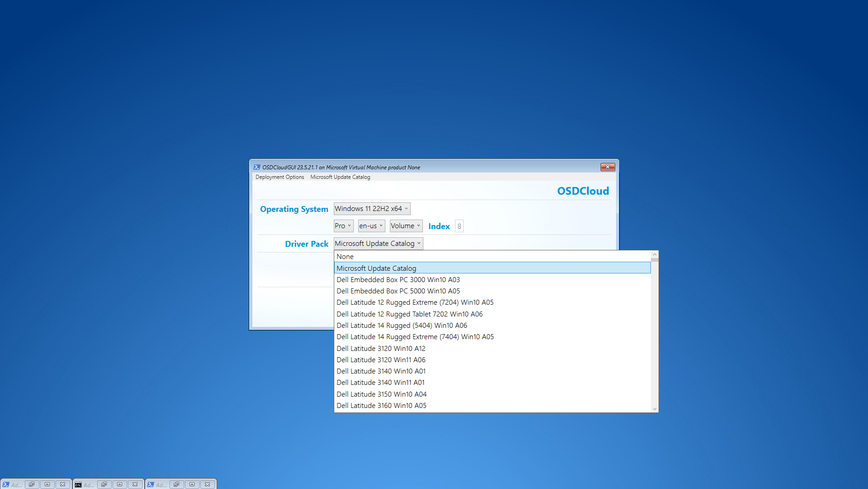The image size is (868, 489).
Task: Open the Windows 11 22H2 x64 dropdown
Action: pyautogui.click(x=372, y=209)
